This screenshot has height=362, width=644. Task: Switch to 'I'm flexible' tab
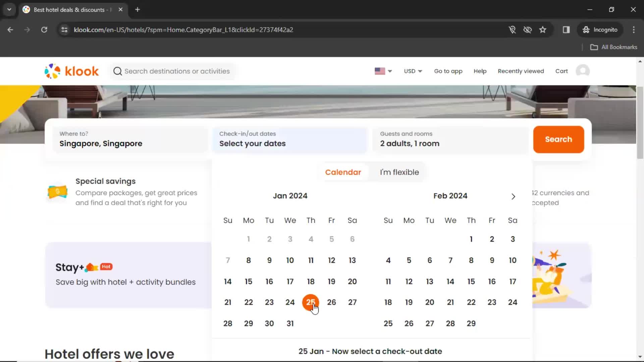tap(399, 172)
